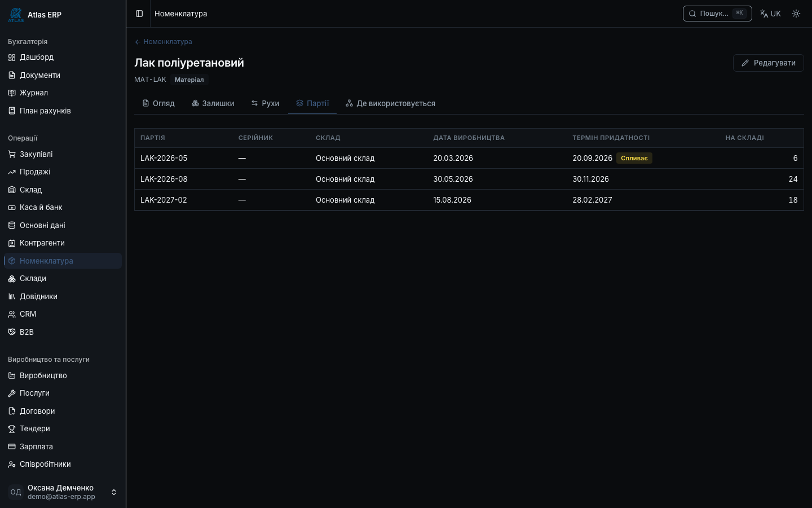This screenshot has height=508, width=812.
Task: Open Співробітники in the sidebar
Action: (63, 465)
